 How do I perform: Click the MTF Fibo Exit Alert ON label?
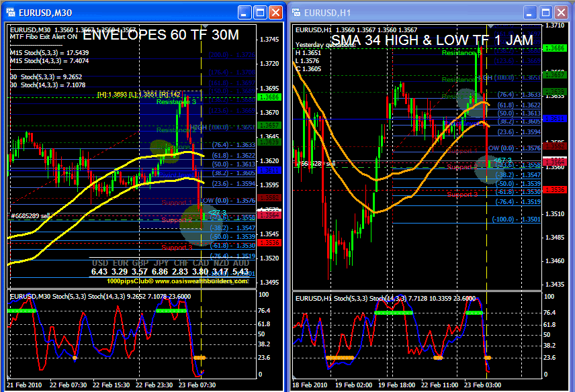pyautogui.click(x=44, y=37)
